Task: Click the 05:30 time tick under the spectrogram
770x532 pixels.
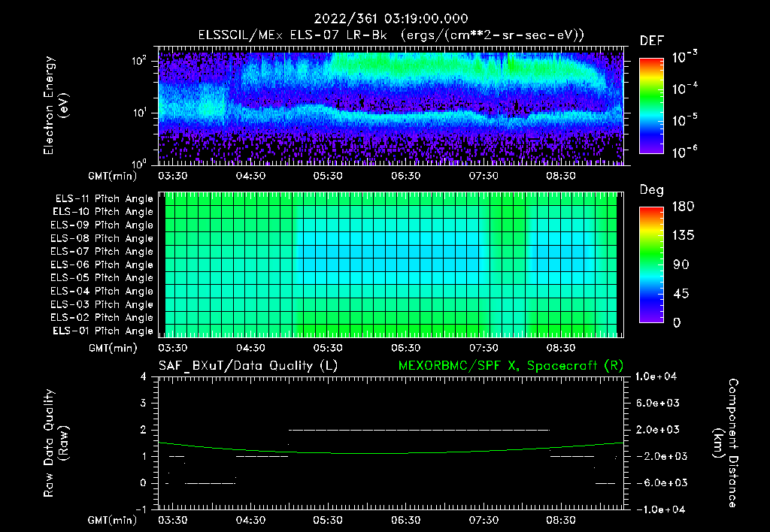Action: click(328, 176)
